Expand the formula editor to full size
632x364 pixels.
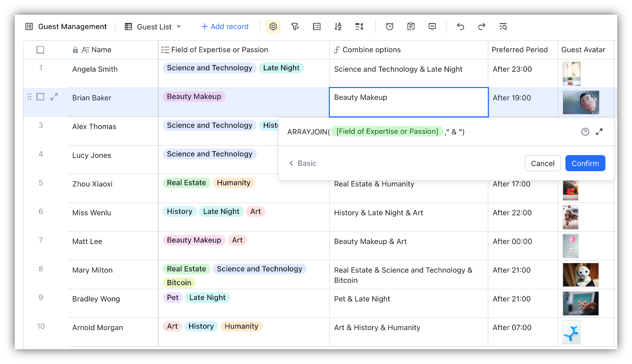(599, 132)
